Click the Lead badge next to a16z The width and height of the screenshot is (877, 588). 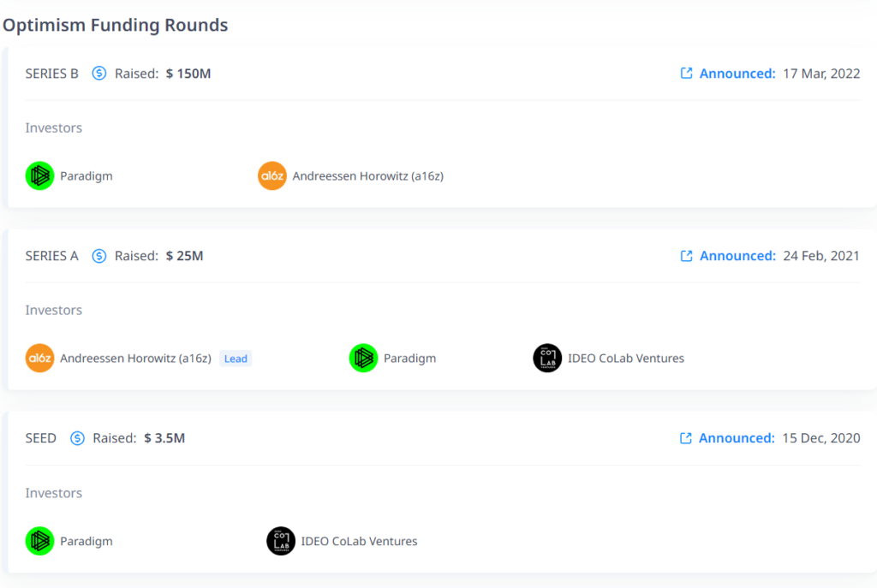point(236,359)
